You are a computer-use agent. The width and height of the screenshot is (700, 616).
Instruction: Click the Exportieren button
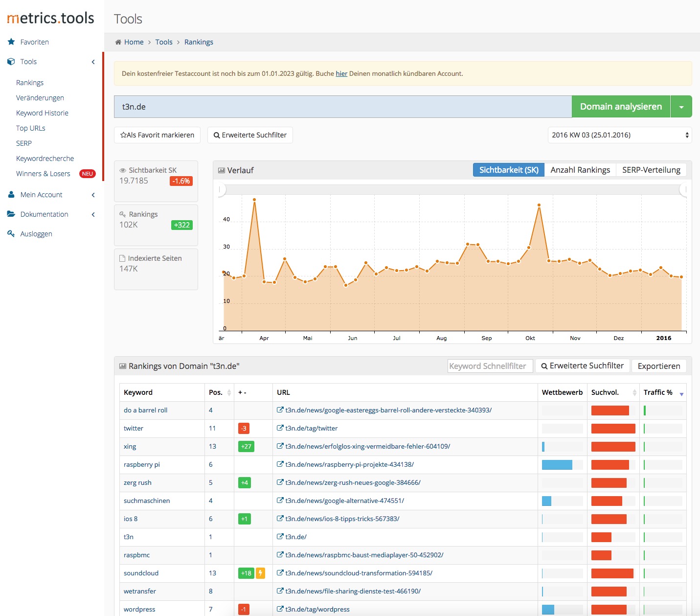tap(659, 366)
